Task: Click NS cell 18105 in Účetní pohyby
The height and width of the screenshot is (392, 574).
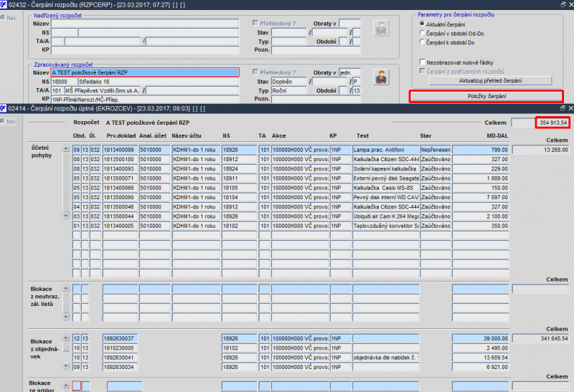Action: coord(239,188)
